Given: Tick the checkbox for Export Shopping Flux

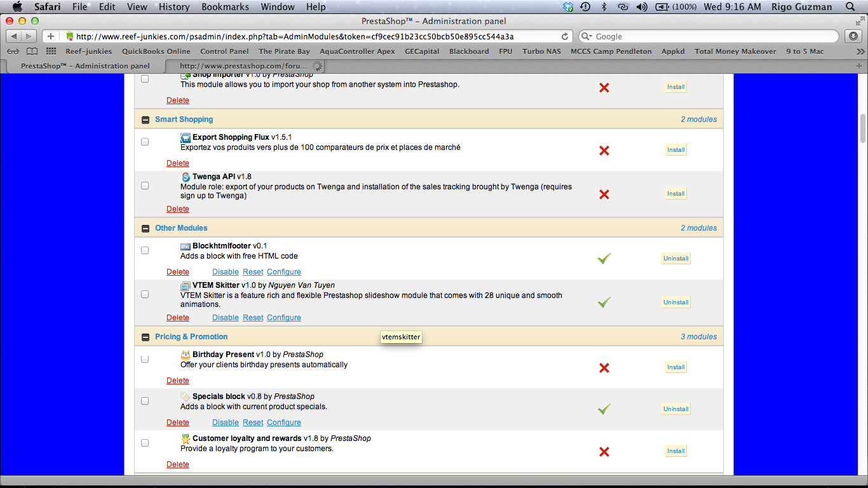Looking at the screenshot, I should (x=145, y=142).
